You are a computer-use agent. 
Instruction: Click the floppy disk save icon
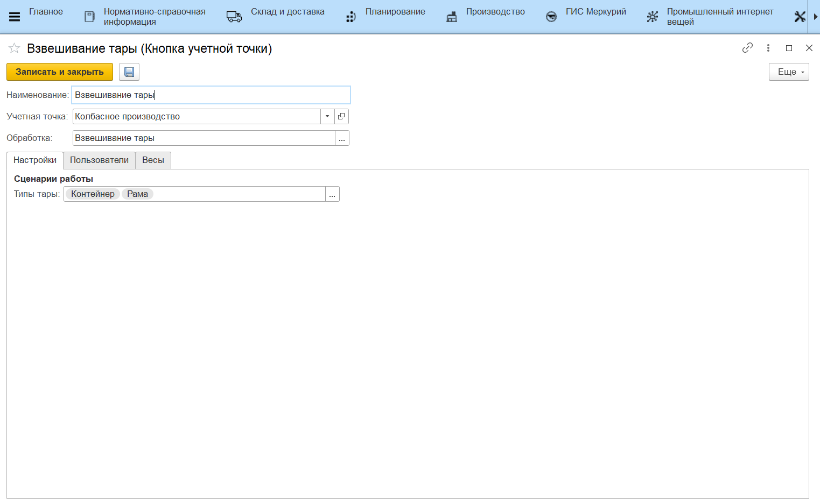pos(129,72)
